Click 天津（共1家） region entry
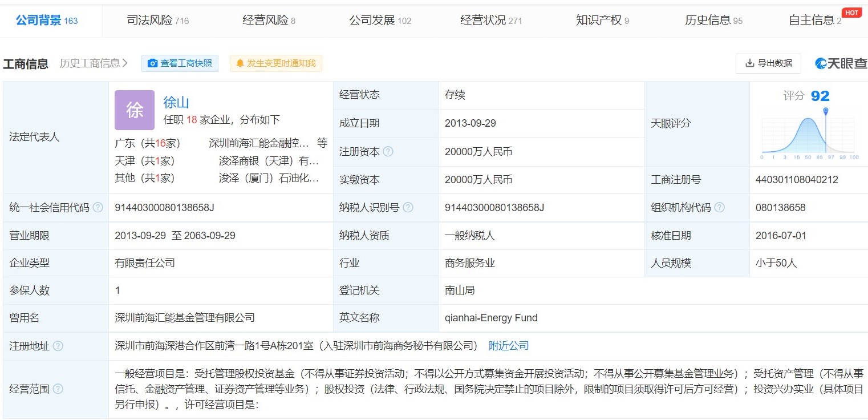Image resolution: width=868 pixels, height=420 pixels. tap(145, 161)
